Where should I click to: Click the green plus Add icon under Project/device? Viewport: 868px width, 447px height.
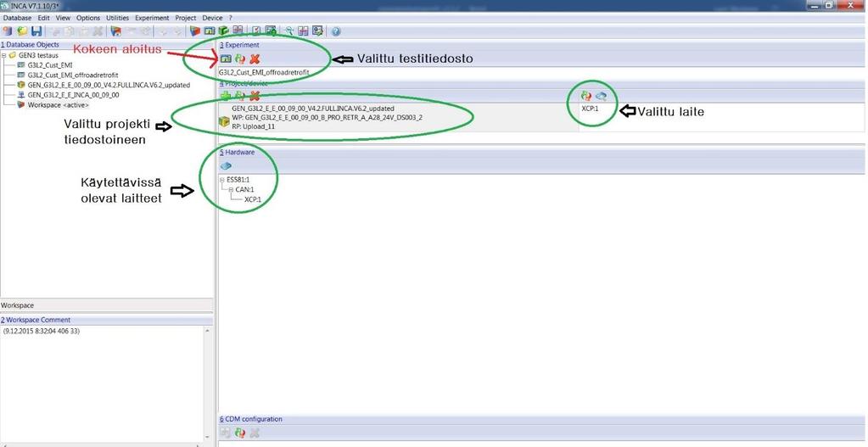click(x=226, y=96)
